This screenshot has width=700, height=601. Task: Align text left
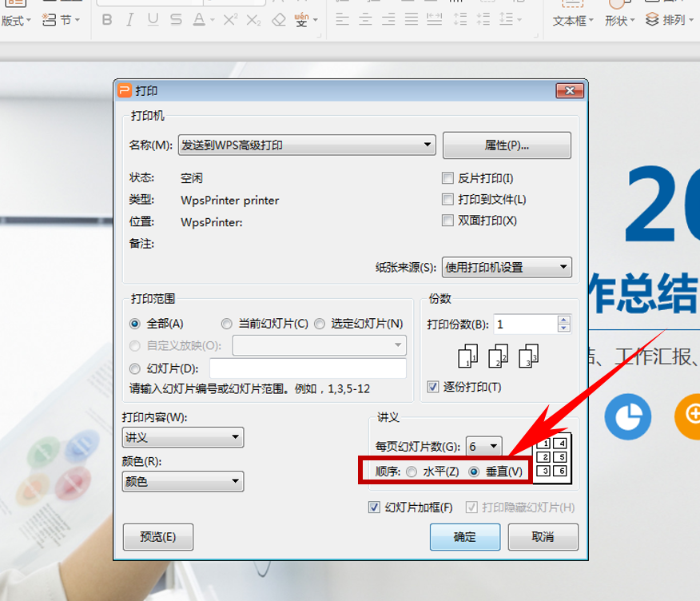[342, 19]
